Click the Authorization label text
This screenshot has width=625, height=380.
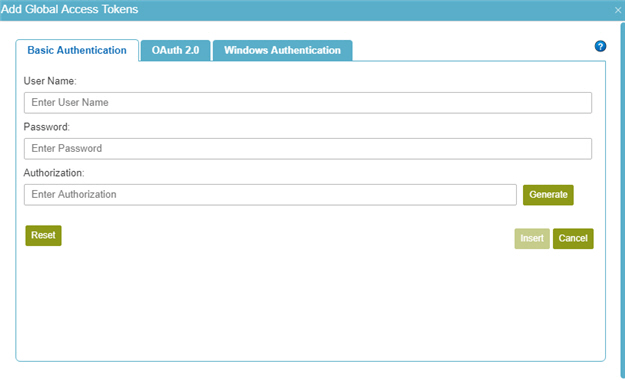[54, 173]
